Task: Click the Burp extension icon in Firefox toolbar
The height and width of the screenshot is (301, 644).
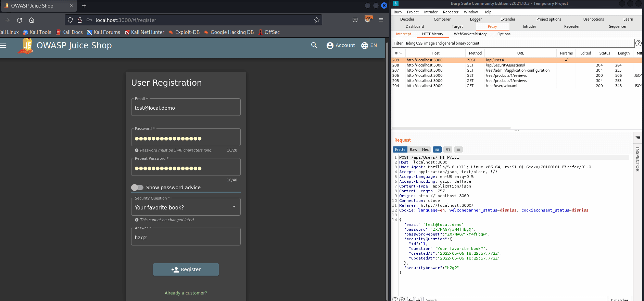Action: pyautogui.click(x=368, y=20)
